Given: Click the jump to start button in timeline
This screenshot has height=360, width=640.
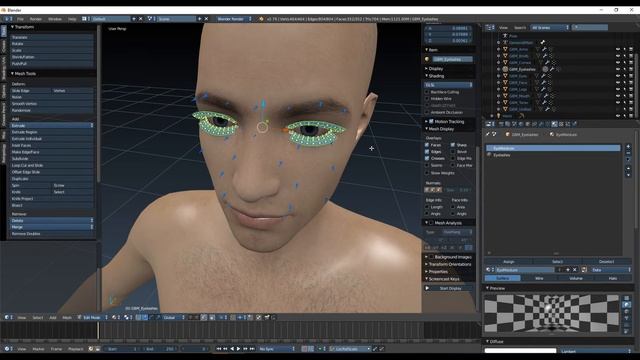Looking at the screenshot, I should pyautogui.click(x=219, y=349).
